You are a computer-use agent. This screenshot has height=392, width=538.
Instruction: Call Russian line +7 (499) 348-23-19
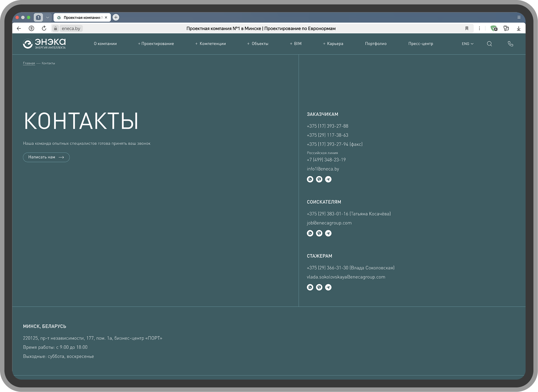coord(326,160)
